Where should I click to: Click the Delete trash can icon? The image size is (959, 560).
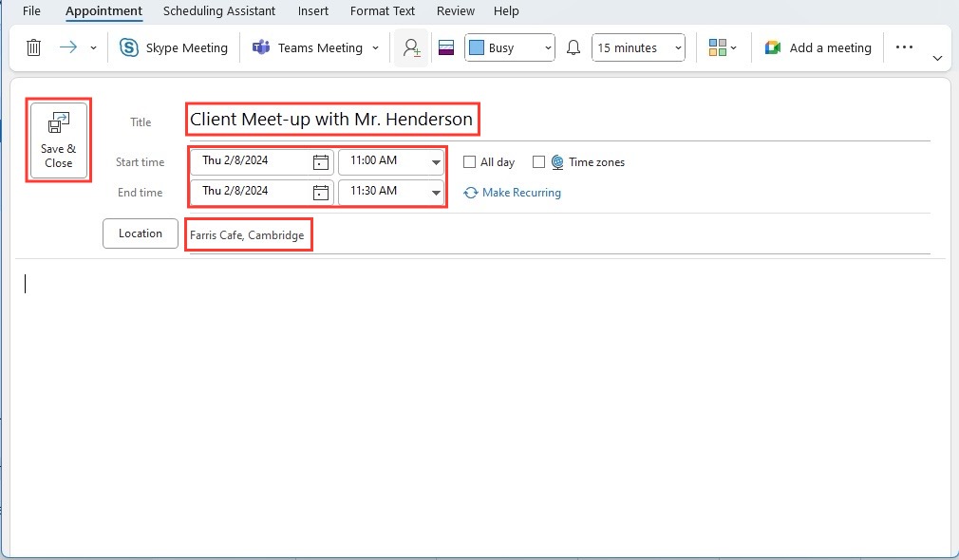click(x=33, y=47)
